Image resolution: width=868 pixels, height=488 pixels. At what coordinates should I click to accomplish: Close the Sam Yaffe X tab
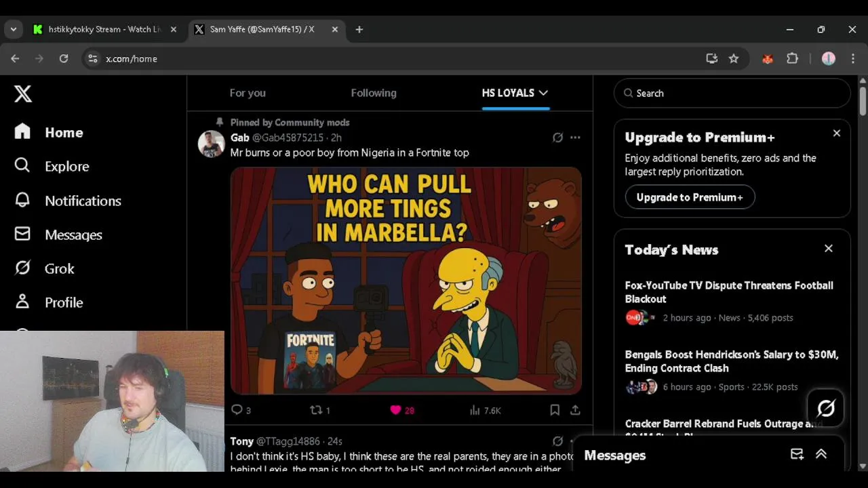point(335,29)
